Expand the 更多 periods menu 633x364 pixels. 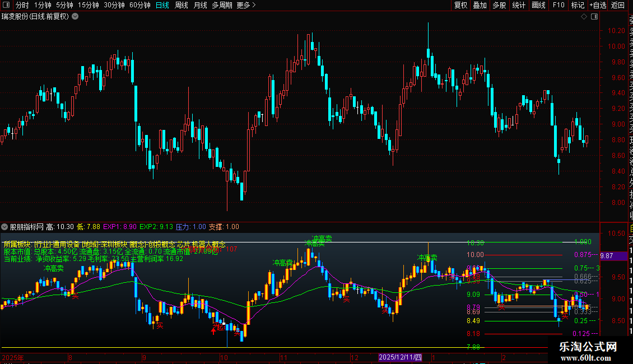246,5
